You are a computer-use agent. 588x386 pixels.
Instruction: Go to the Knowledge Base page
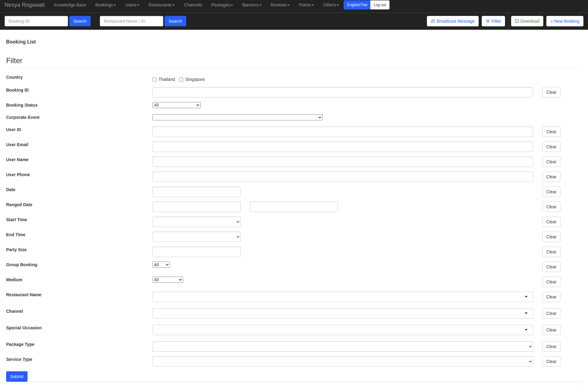70,5
